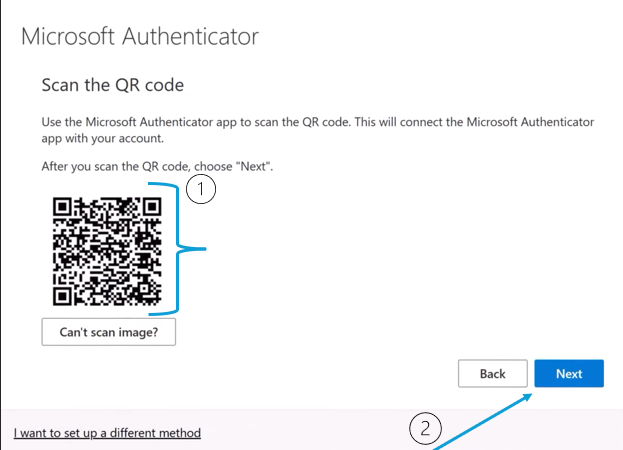
Task: Click the QR code's top-left finder square
Action: [63, 208]
